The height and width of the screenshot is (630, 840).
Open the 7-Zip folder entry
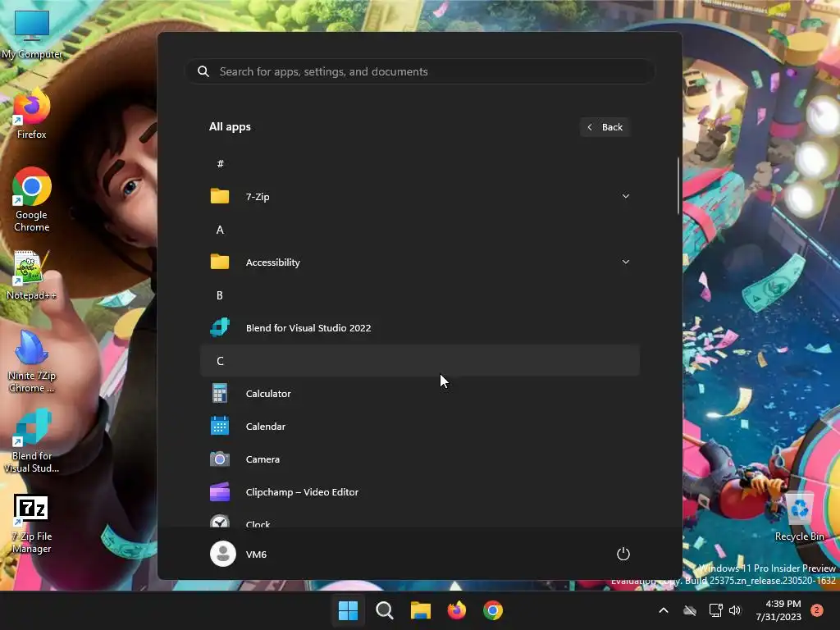click(x=419, y=197)
